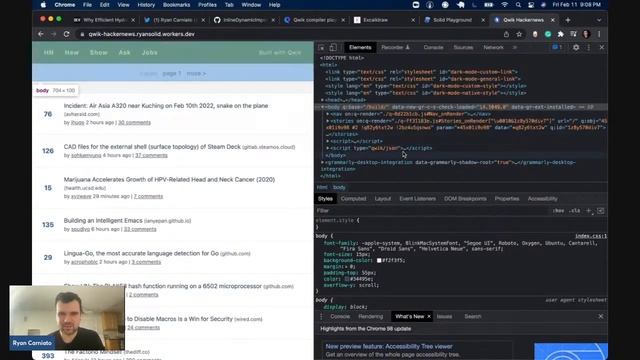Switch to the Sources panel
Image resolution: width=640 pixels, height=360 pixels.
point(463,47)
